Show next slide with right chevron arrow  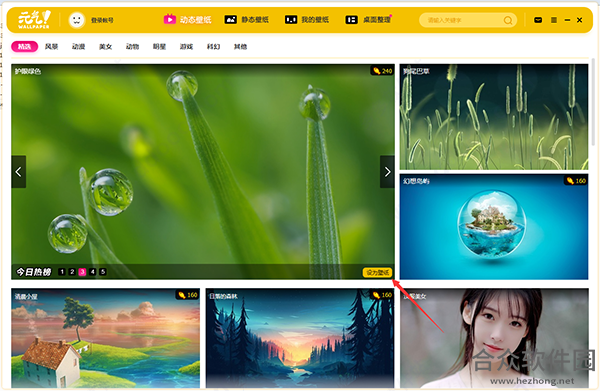click(387, 172)
